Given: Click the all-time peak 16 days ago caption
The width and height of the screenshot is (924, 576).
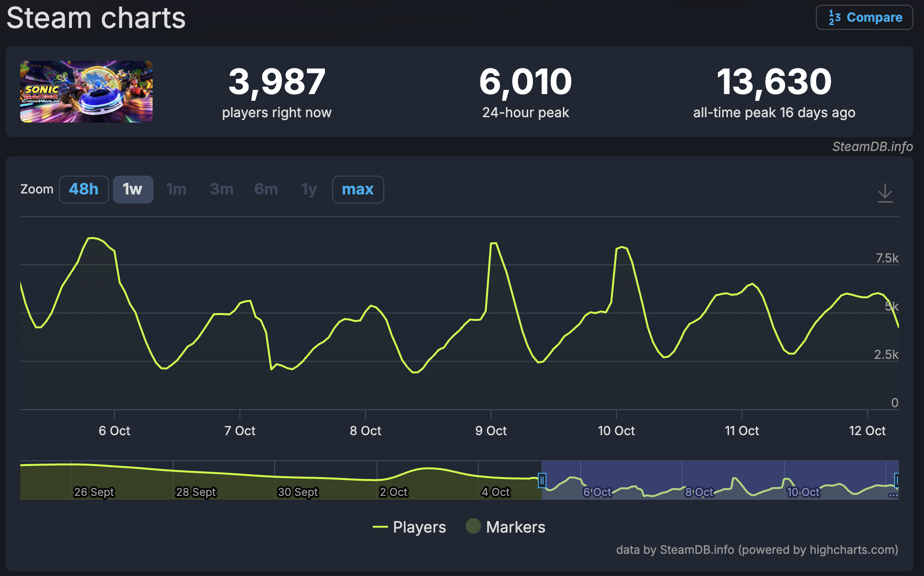Looking at the screenshot, I should point(774,113).
